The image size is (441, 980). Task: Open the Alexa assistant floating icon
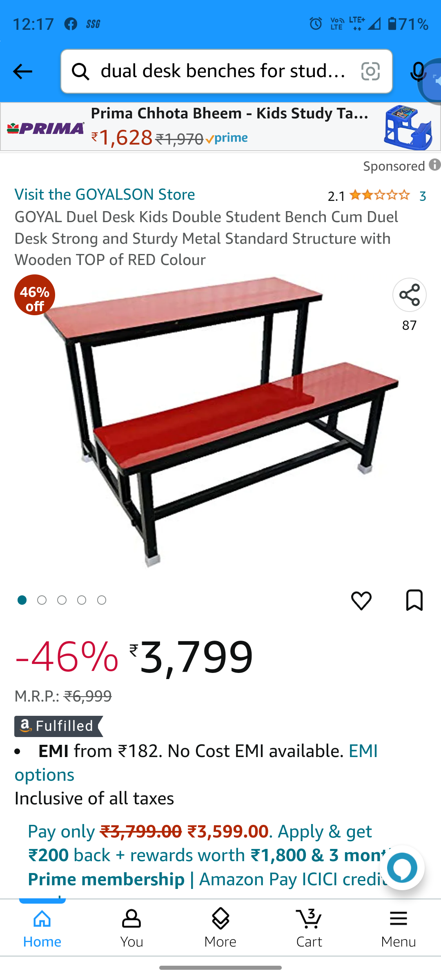[x=402, y=867]
